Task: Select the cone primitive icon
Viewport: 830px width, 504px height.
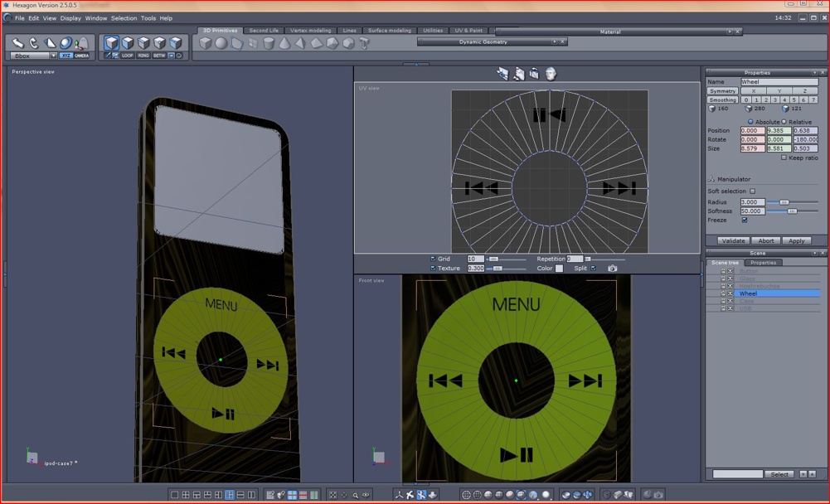Action: (x=284, y=43)
